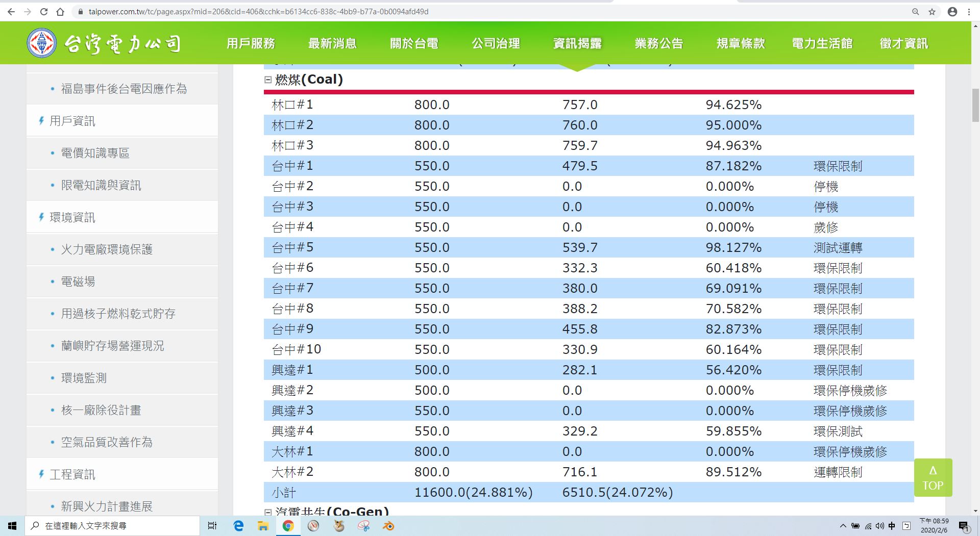Open the 業務公告 menu
980x536 pixels.
click(659, 43)
